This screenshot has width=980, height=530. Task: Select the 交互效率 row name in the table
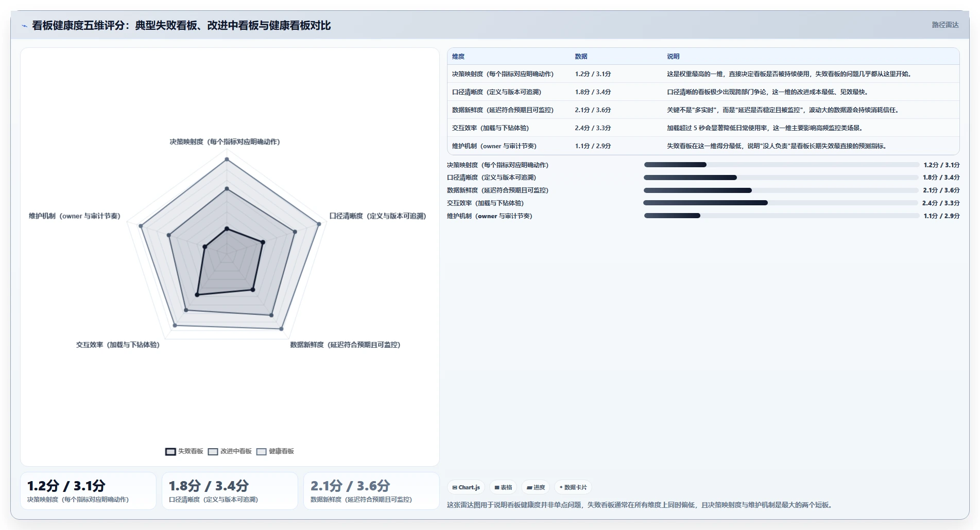[x=490, y=128]
